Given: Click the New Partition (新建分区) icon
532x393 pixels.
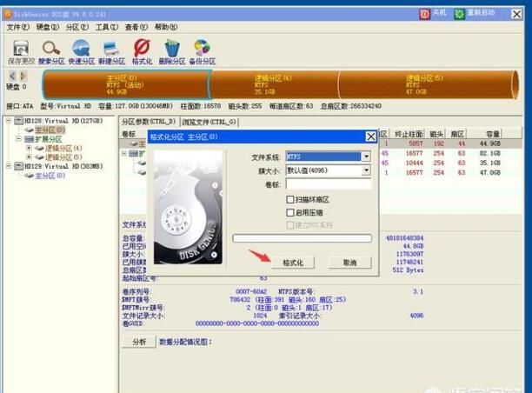Looking at the screenshot, I should click(111, 50).
